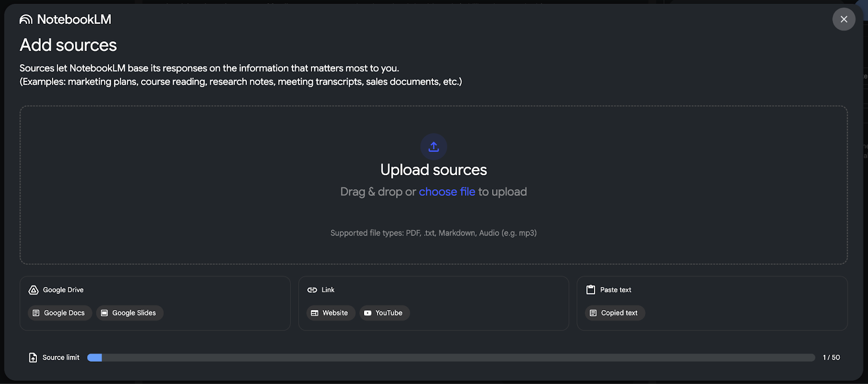Click the NotebookLM logo icon

(x=26, y=20)
